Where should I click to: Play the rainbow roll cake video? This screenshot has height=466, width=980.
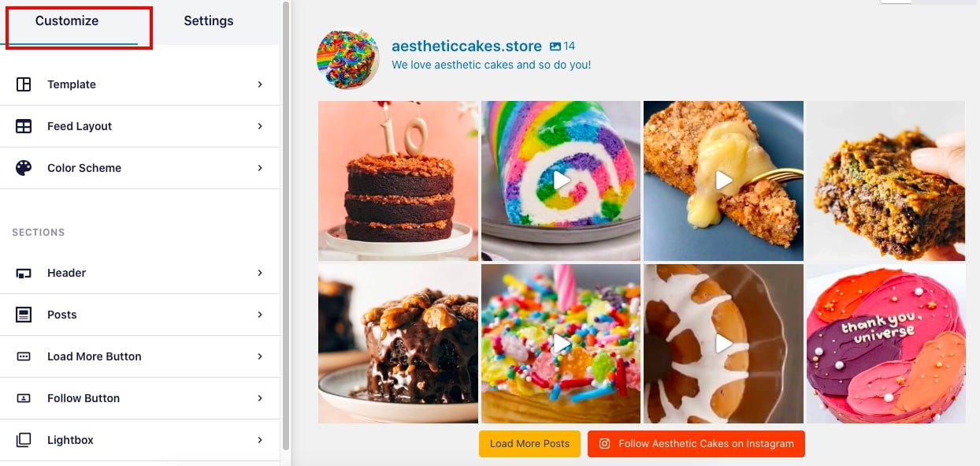(561, 181)
